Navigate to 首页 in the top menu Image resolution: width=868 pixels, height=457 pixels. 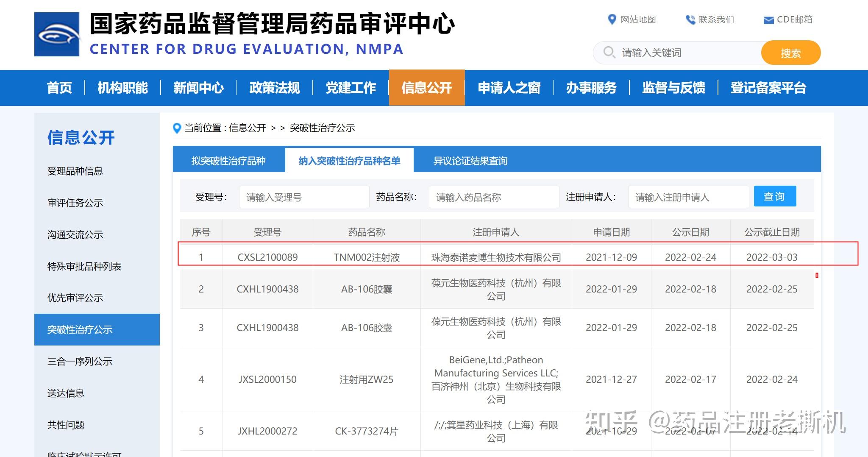click(59, 88)
